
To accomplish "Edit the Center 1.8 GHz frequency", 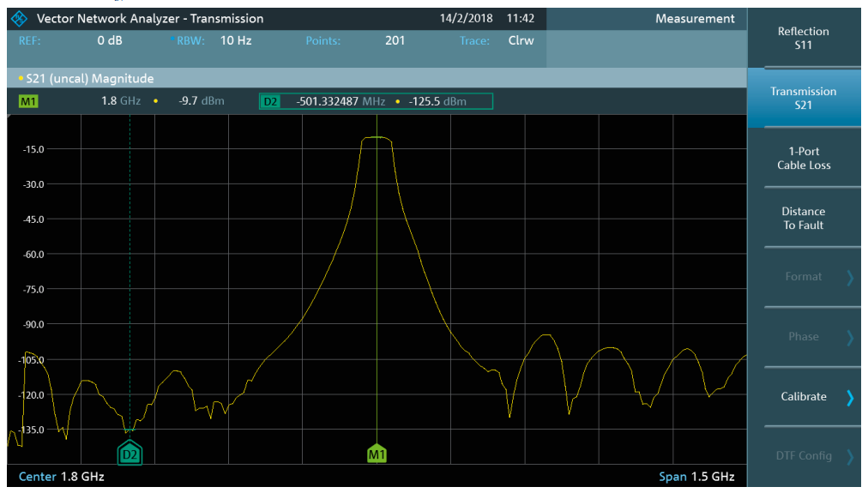I will tap(62, 476).
